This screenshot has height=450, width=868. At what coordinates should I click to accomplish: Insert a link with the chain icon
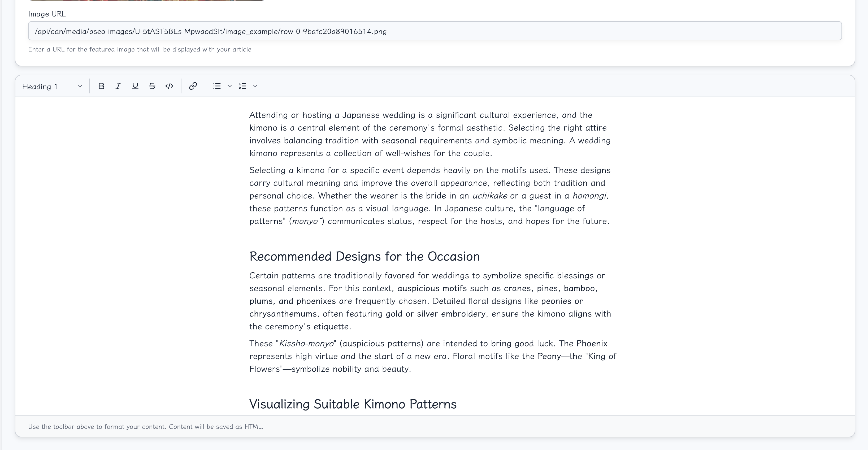pos(193,86)
